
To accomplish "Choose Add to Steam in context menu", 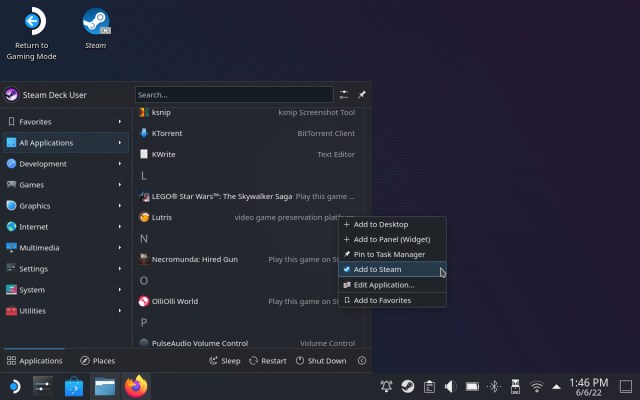I will pyautogui.click(x=392, y=269).
